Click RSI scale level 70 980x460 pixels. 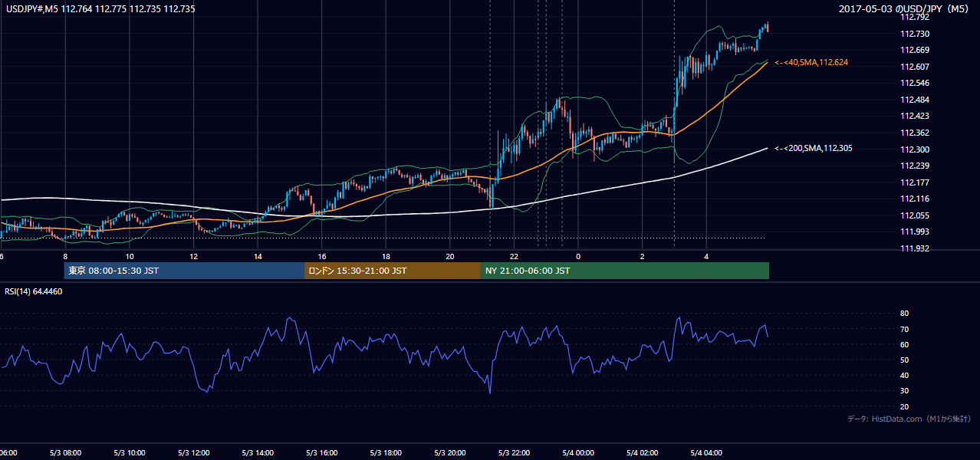point(905,330)
